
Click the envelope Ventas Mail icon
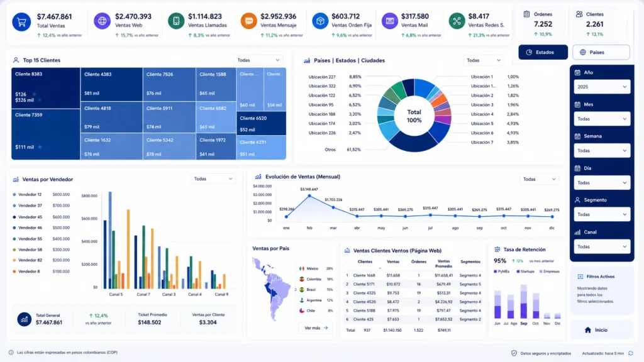(x=390, y=21)
